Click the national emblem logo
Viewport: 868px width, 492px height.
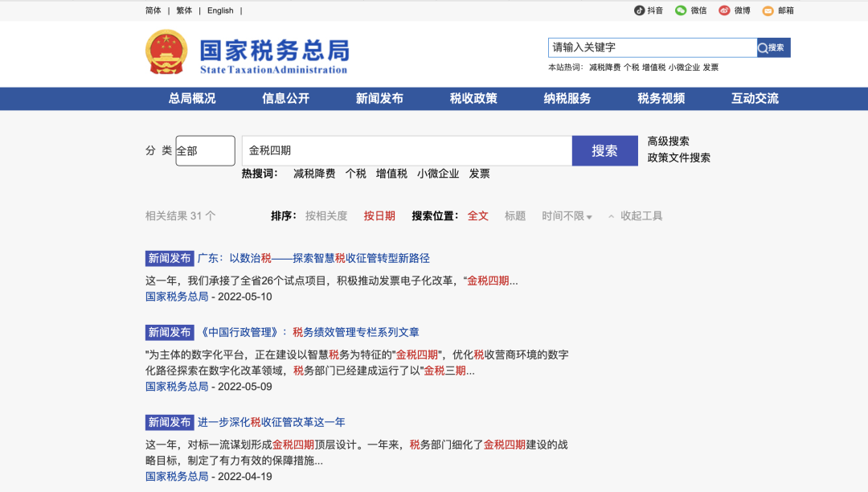coord(166,52)
